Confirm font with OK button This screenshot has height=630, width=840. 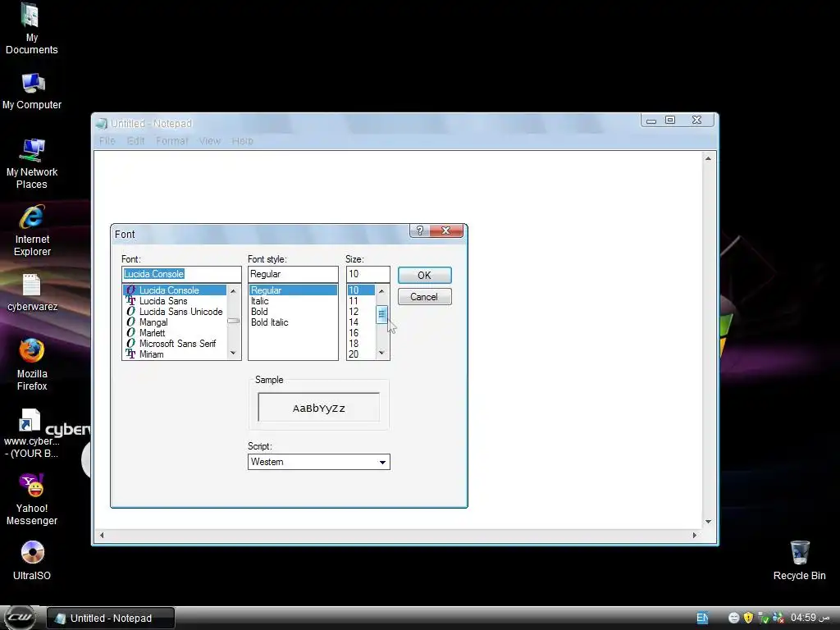point(424,276)
